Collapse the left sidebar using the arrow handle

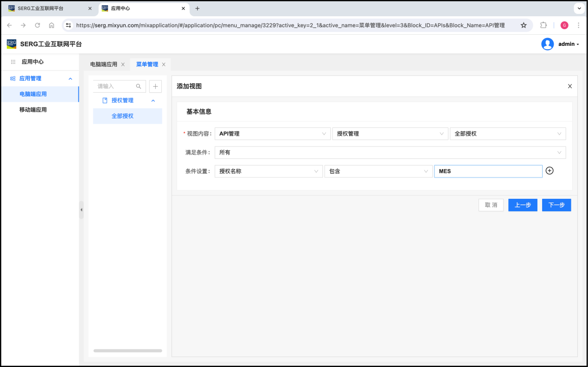(x=81, y=210)
